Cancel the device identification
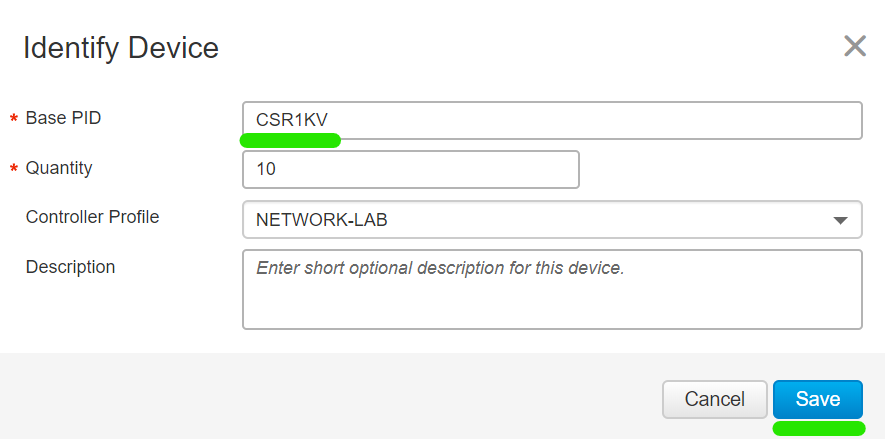The image size is (885, 439). (715, 400)
